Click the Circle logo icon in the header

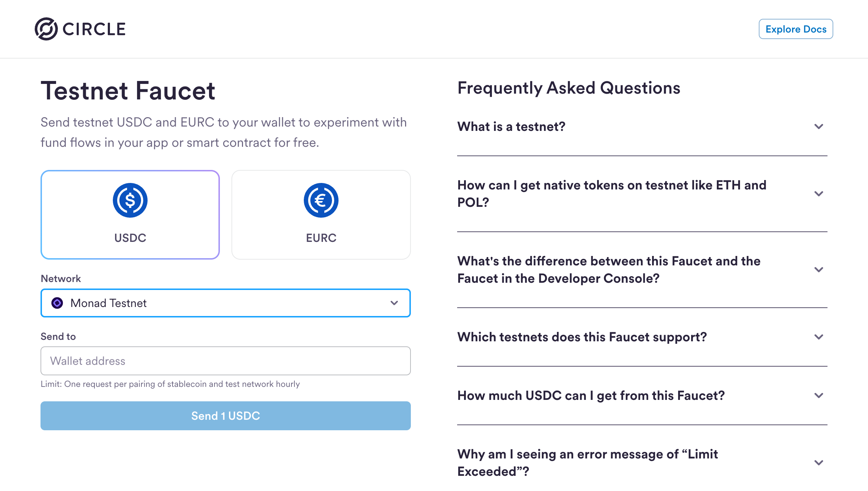pyautogui.click(x=46, y=29)
